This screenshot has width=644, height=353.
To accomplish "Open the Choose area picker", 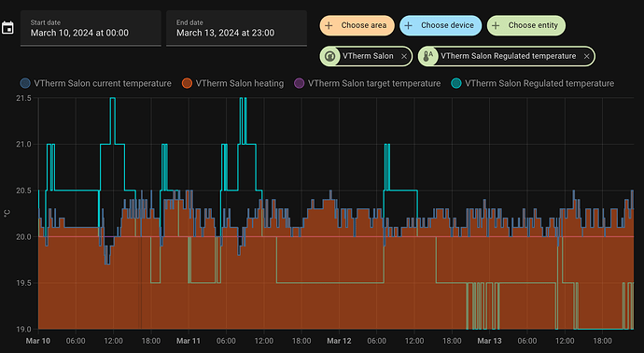I will (x=357, y=25).
